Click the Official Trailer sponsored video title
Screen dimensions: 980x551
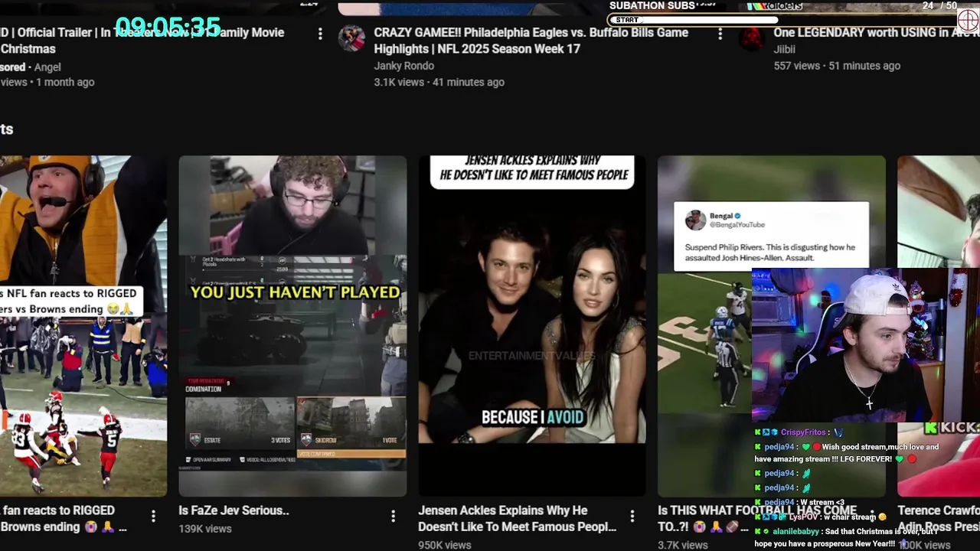[x=142, y=41]
